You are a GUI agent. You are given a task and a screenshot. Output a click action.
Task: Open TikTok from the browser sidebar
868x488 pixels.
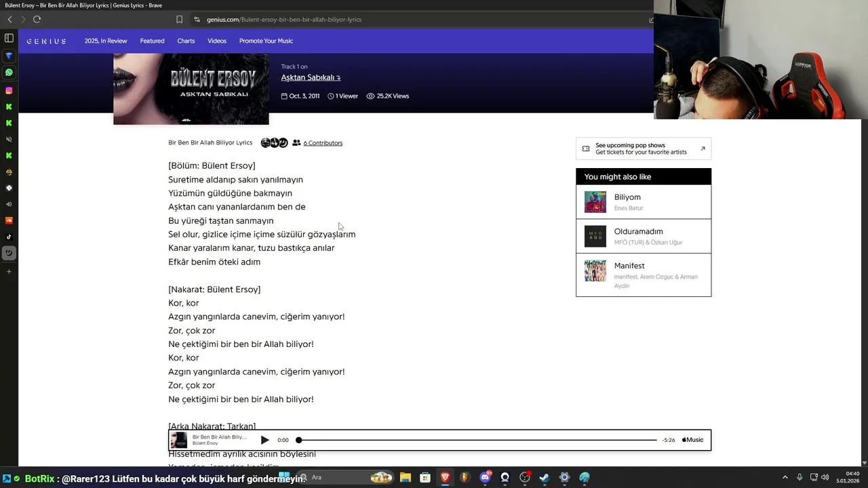pos(9,237)
